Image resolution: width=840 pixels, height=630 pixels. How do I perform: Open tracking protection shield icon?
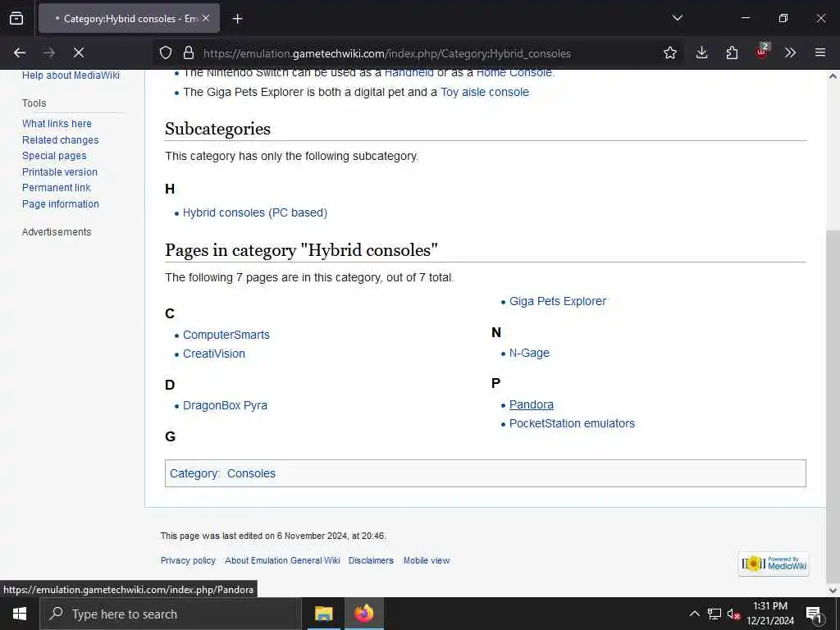(x=166, y=52)
